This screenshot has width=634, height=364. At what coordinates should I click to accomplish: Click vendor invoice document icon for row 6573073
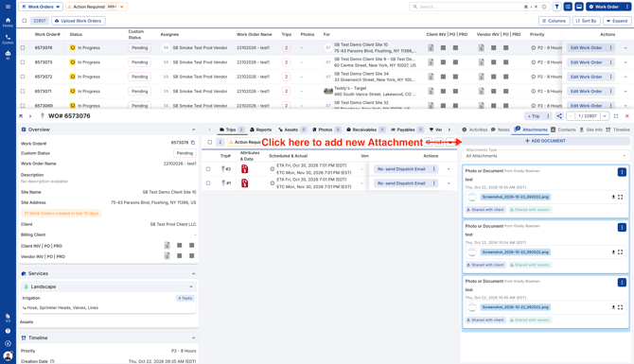tap(481, 62)
